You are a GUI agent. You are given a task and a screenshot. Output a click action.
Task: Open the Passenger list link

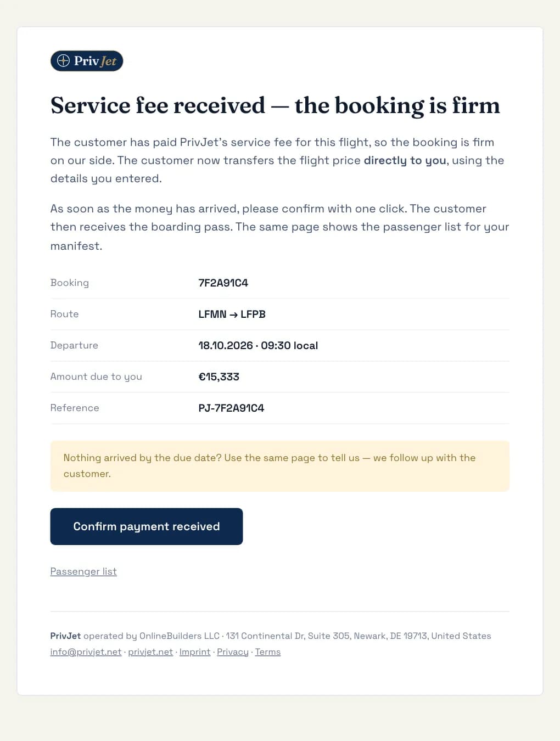[83, 571]
